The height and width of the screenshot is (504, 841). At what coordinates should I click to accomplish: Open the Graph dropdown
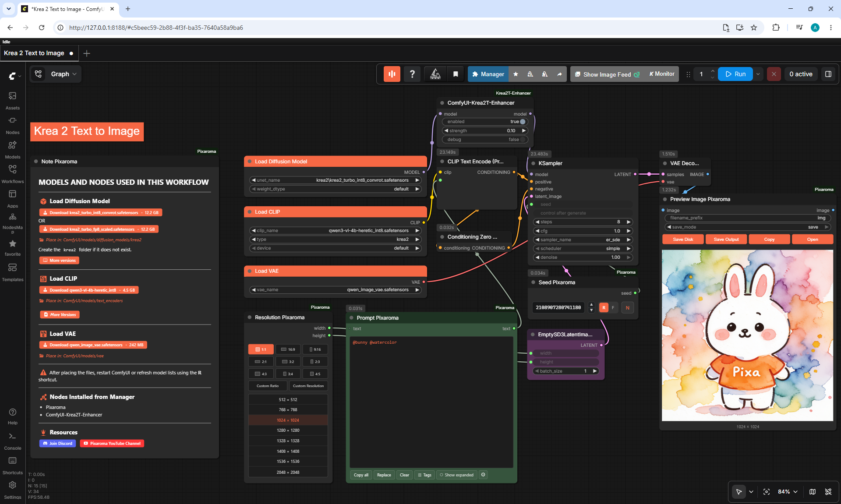coord(63,74)
